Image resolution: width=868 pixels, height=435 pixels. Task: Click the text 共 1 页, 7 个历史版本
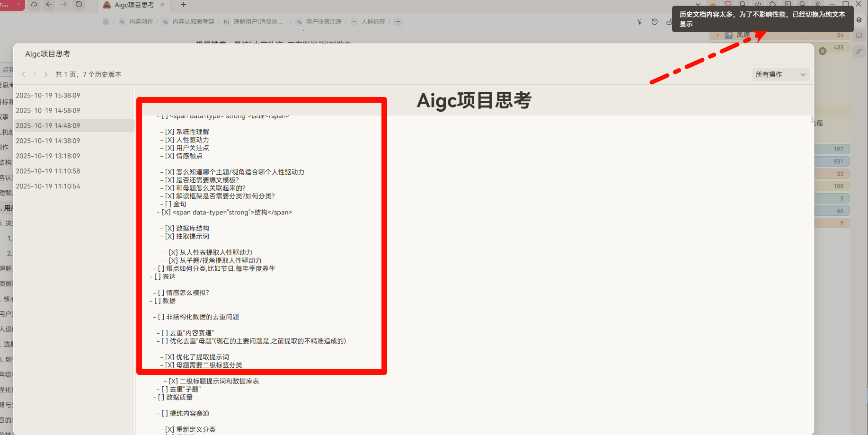(88, 74)
